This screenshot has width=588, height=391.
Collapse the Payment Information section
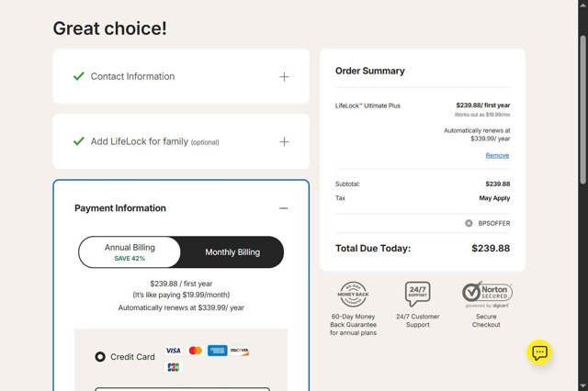tap(284, 208)
